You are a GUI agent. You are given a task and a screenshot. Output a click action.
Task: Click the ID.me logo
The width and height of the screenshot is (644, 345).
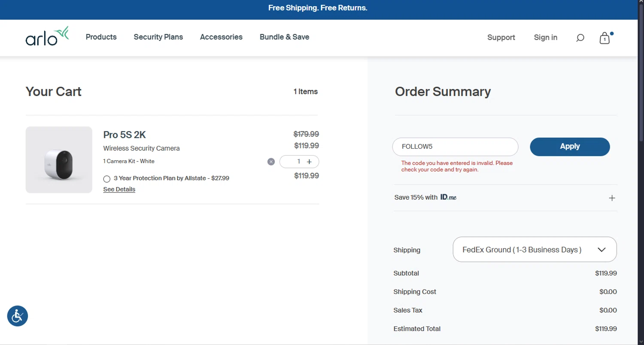(448, 197)
